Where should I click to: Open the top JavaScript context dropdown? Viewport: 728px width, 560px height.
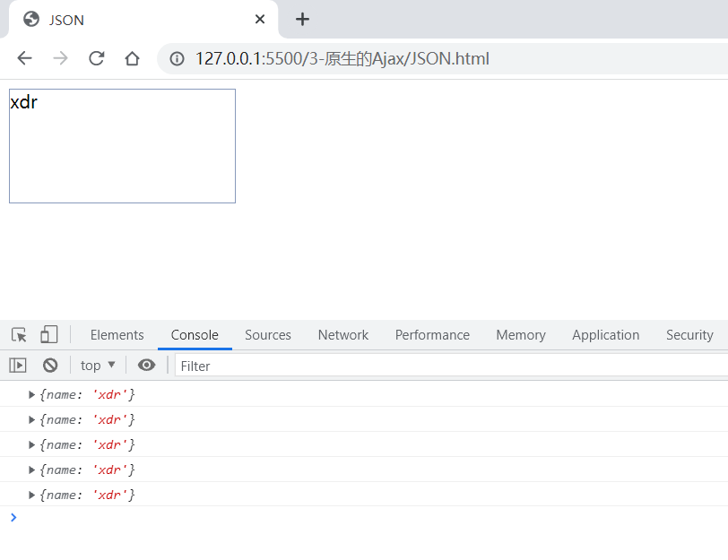click(x=98, y=366)
